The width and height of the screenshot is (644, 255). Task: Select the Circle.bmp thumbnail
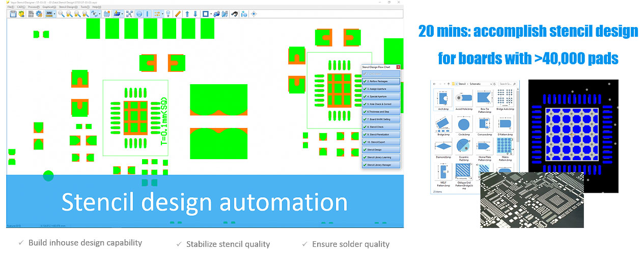coord(464,125)
